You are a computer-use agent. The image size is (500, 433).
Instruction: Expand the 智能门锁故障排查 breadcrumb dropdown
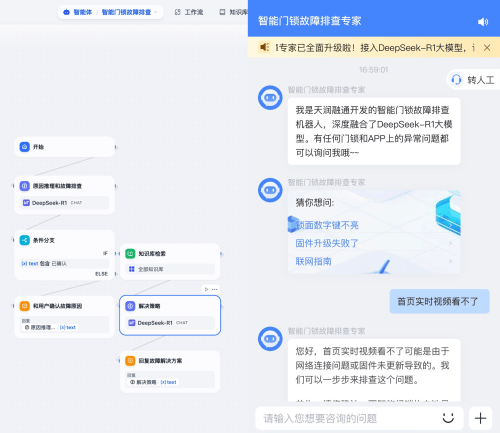coord(156,12)
